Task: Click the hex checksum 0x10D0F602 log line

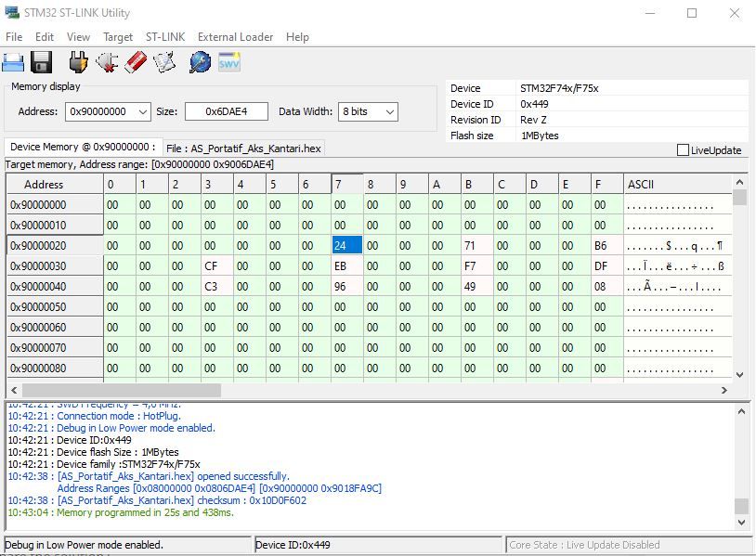Action: click(x=157, y=500)
